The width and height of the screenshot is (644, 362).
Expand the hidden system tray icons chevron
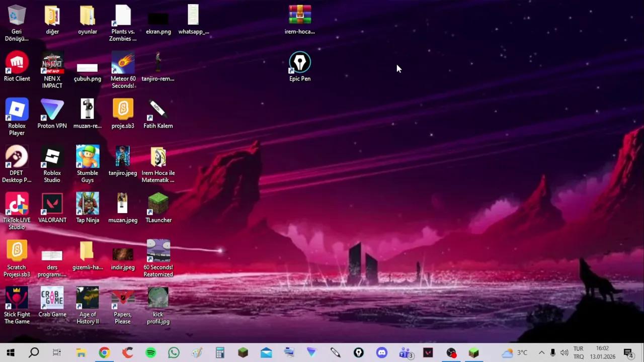tap(541, 353)
